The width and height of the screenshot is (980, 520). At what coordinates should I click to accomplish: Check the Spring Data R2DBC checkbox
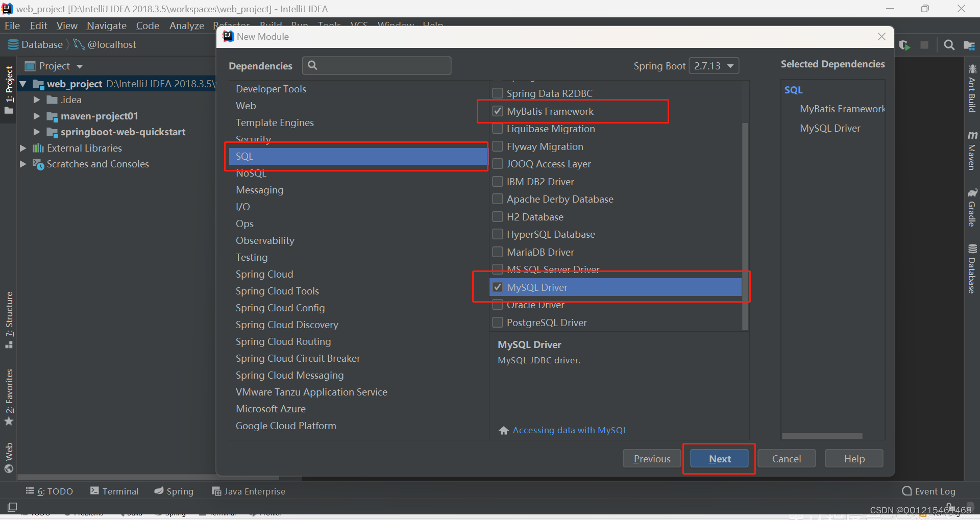click(498, 93)
